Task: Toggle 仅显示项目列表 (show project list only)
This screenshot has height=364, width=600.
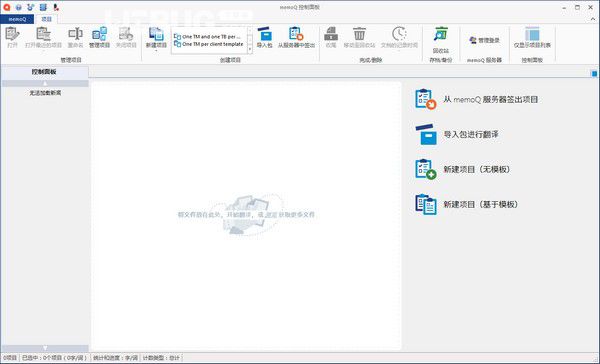Action: 532,38
